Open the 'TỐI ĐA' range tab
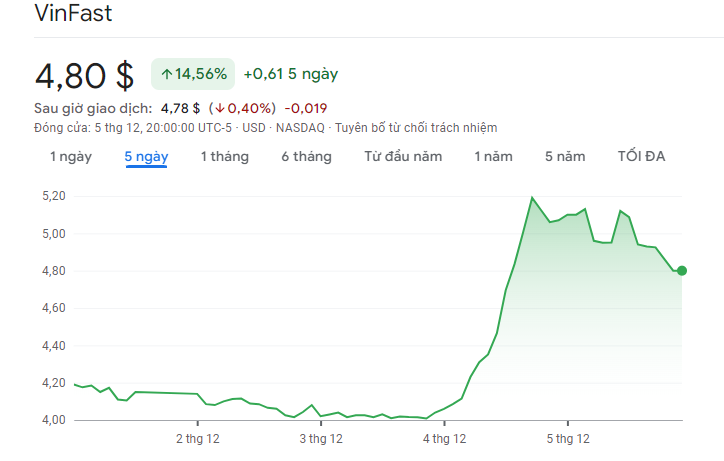The height and width of the screenshot is (461, 724). click(x=641, y=157)
